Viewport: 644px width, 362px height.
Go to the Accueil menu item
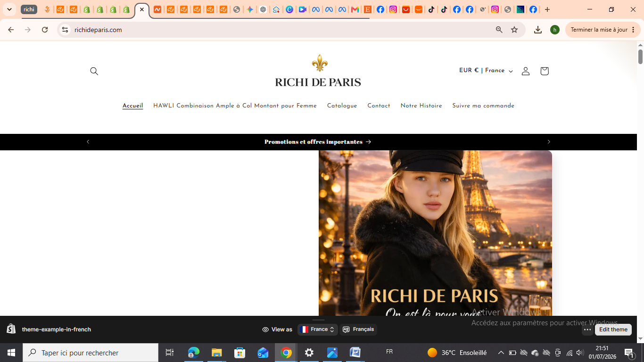[x=133, y=106]
